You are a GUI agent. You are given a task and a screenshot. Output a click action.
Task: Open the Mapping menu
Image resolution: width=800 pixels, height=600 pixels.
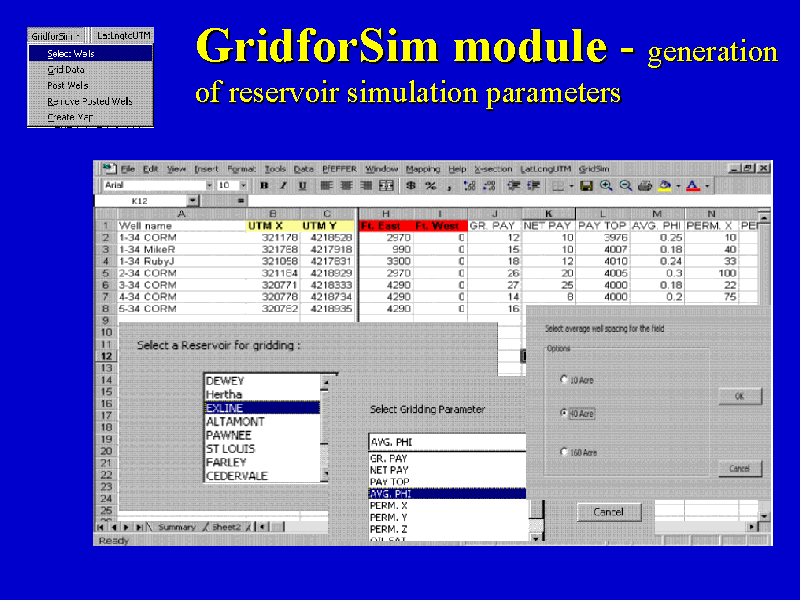[x=423, y=169]
